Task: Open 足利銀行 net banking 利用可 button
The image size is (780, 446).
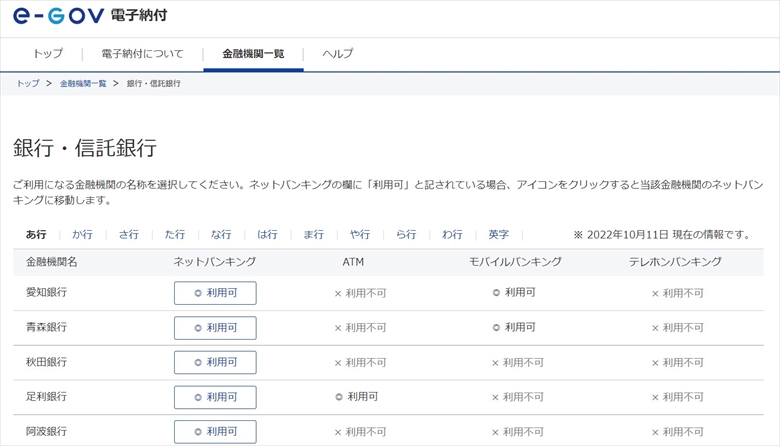Action: [215, 397]
